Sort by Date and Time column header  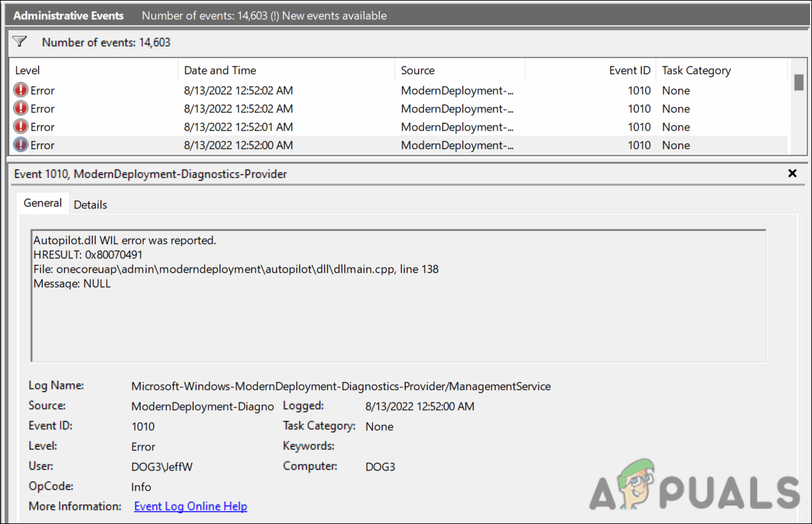pos(287,70)
